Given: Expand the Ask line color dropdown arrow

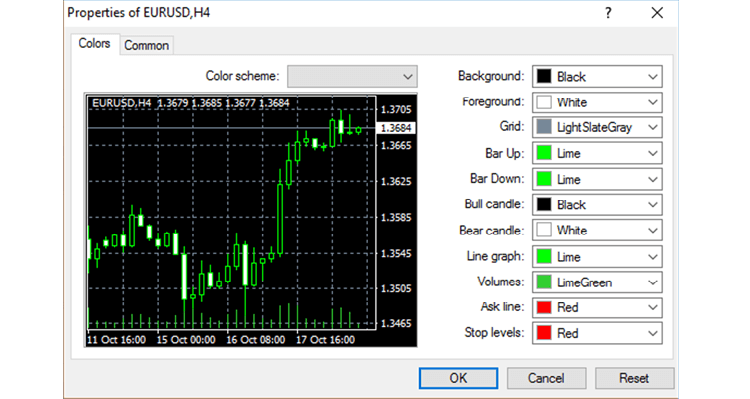Looking at the screenshot, I should 652,308.
